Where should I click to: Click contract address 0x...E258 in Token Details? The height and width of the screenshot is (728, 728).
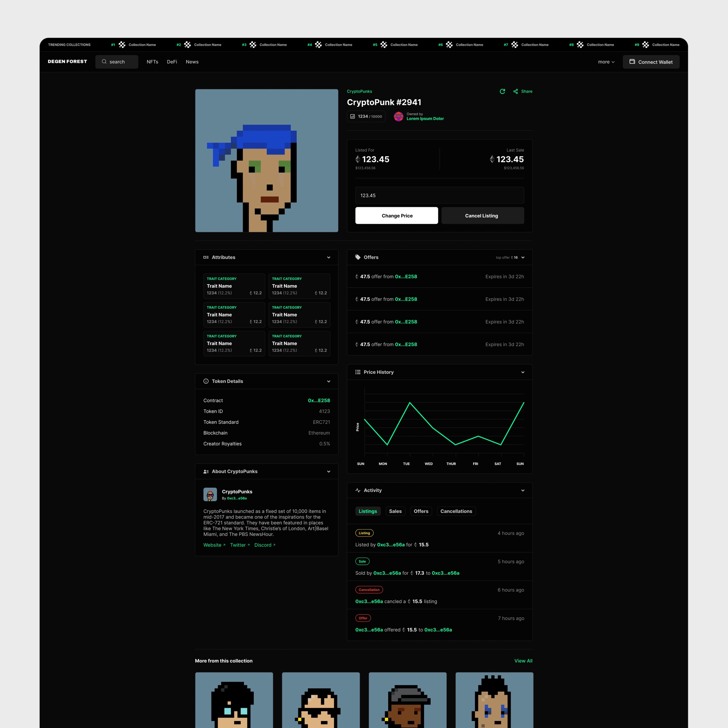click(x=319, y=400)
